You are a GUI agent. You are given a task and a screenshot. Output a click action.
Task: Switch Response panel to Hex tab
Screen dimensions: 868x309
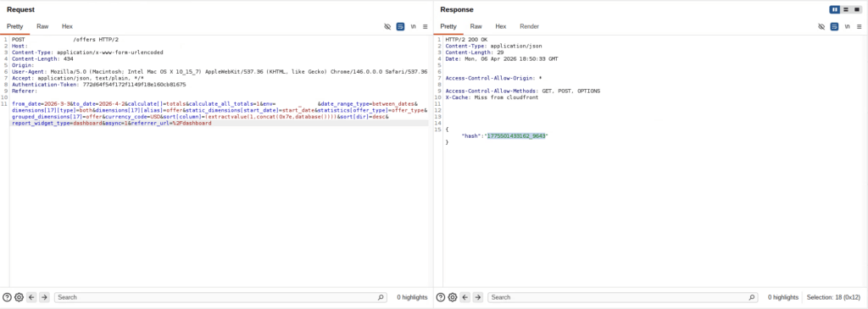tap(500, 26)
